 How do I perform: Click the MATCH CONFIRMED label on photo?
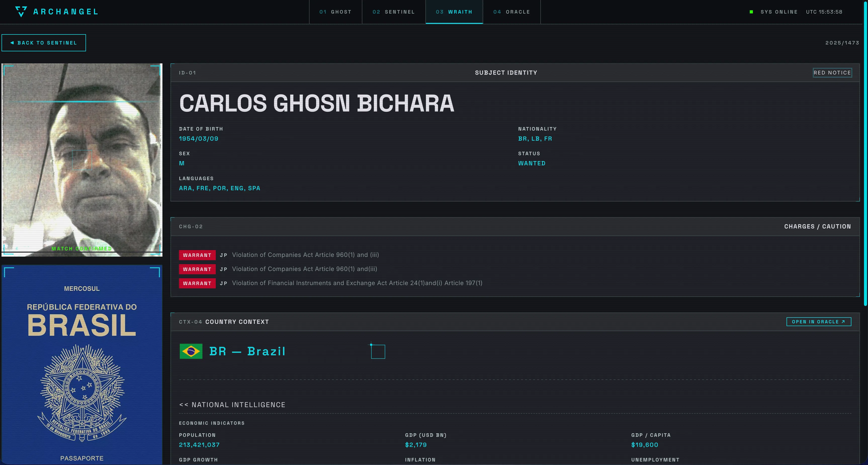(x=81, y=249)
